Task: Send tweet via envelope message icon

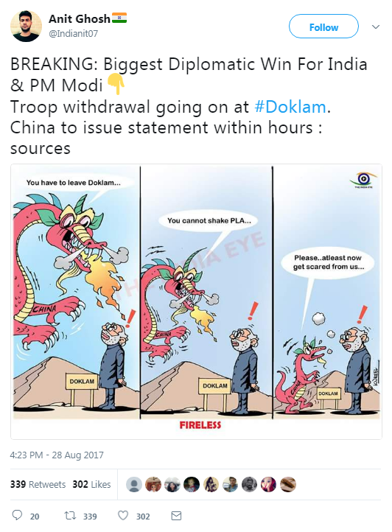Action: [x=176, y=516]
